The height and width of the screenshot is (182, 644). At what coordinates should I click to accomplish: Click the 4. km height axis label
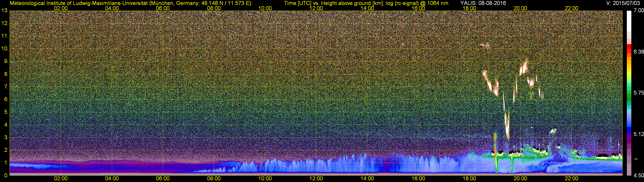pos(6,125)
